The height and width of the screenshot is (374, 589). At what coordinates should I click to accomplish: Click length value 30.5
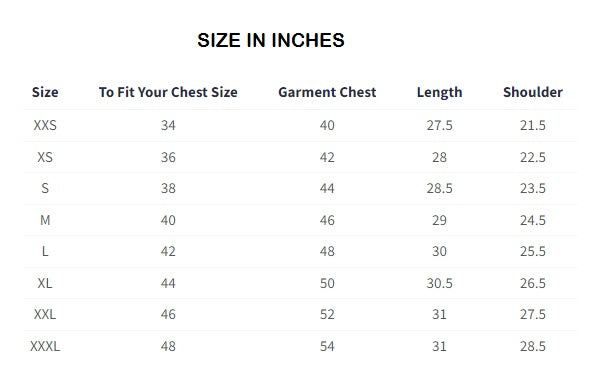[x=439, y=283]
